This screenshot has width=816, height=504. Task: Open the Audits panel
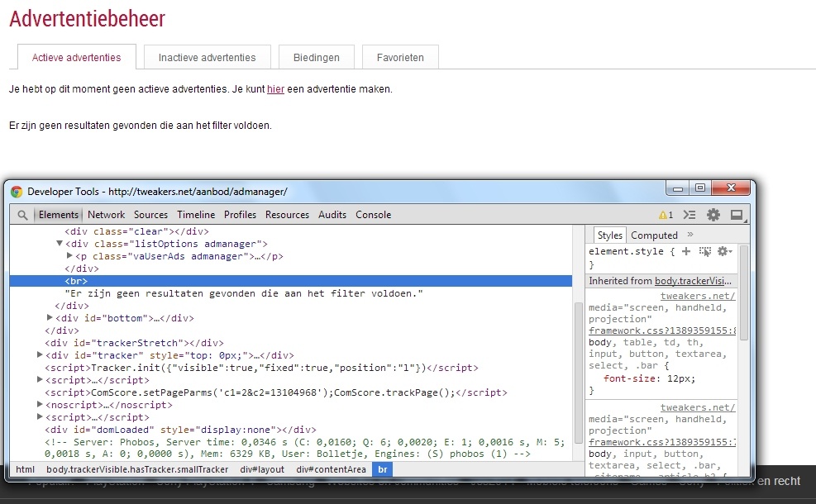332,215
